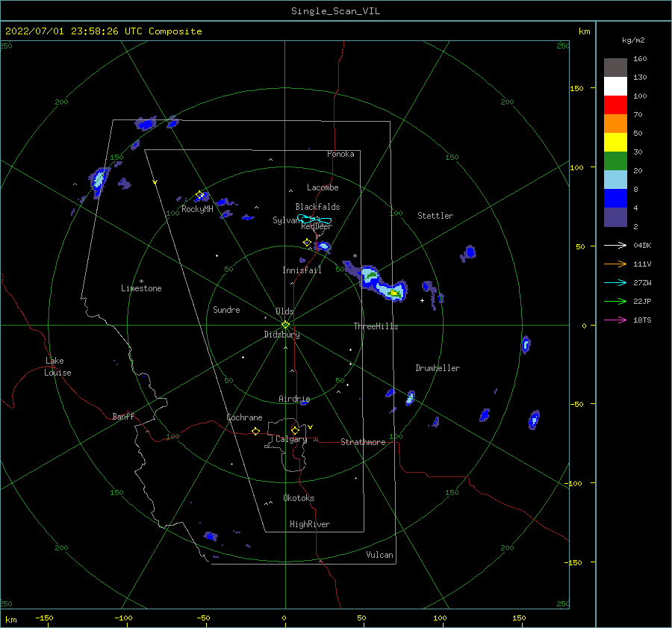This screenshot has height=628, width=672.
Task: Click the Cochrane town label
Action: coord(244,417)
